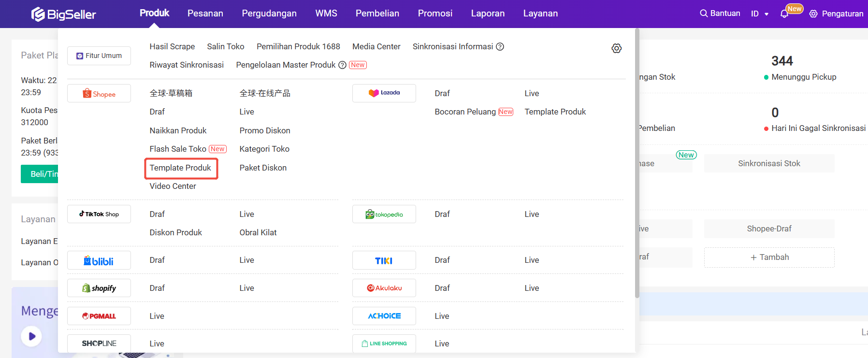Click the BigSeller logo

(63, 14)
